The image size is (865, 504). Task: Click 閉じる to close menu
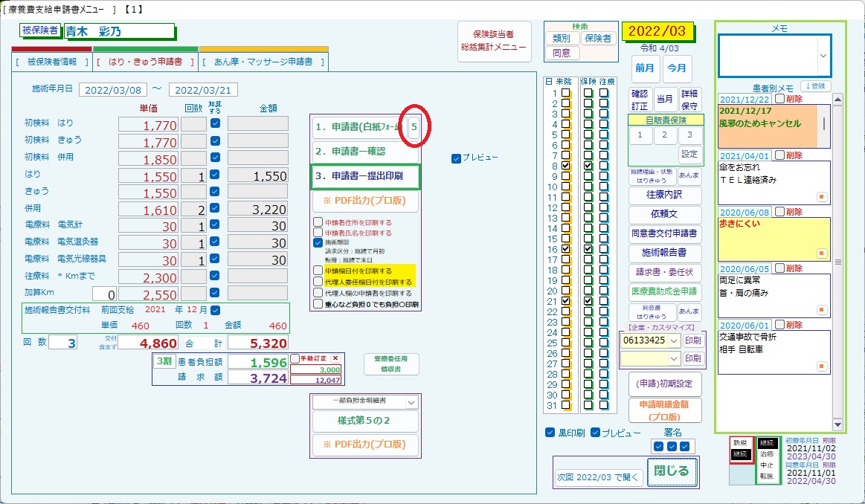pos(672,471)
